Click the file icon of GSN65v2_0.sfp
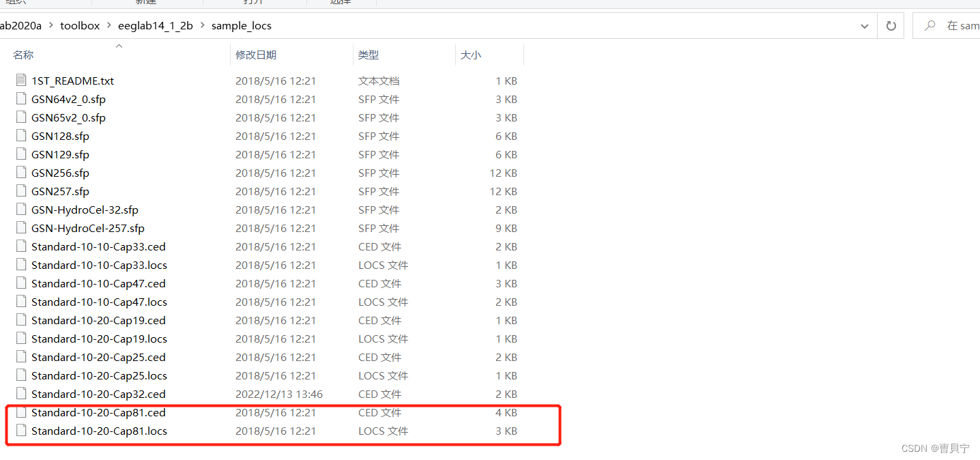 click(x=20, y=117)
